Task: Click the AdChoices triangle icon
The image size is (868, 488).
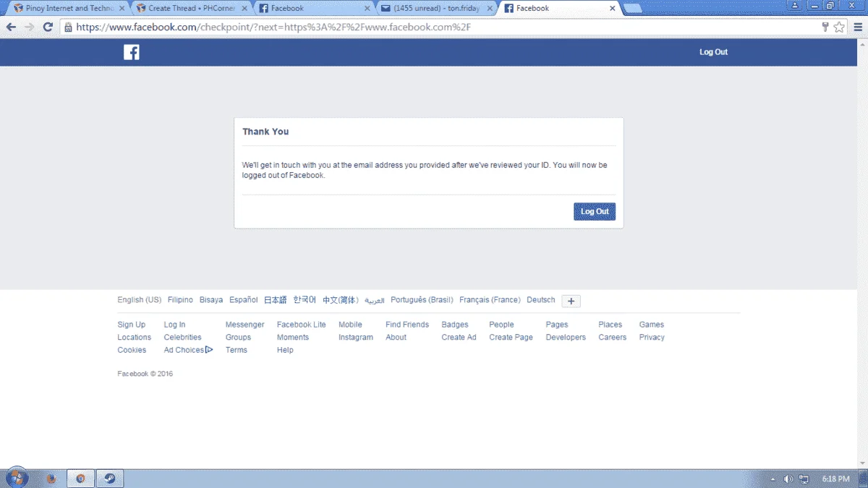Action: (209, 350)
